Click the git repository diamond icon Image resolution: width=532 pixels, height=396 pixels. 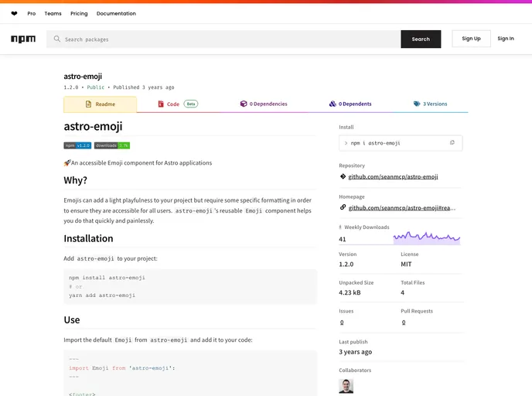[343, 176]
